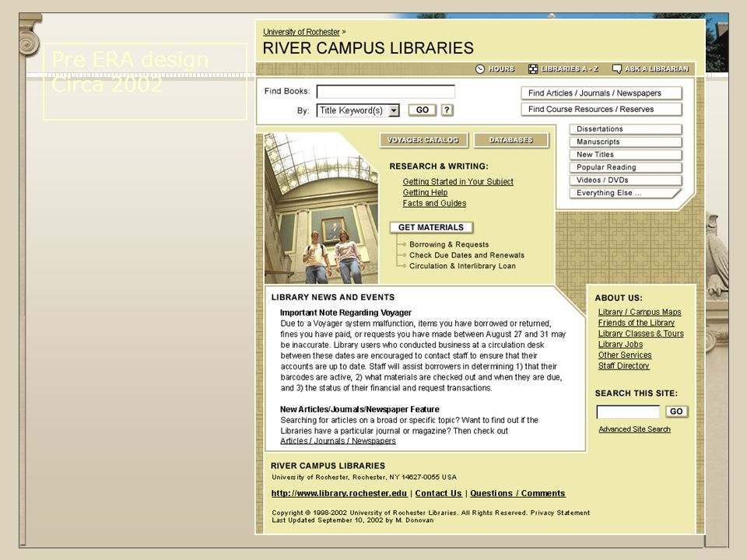Focus the Find Books text field
747x560 pixels.
[385, 92]
